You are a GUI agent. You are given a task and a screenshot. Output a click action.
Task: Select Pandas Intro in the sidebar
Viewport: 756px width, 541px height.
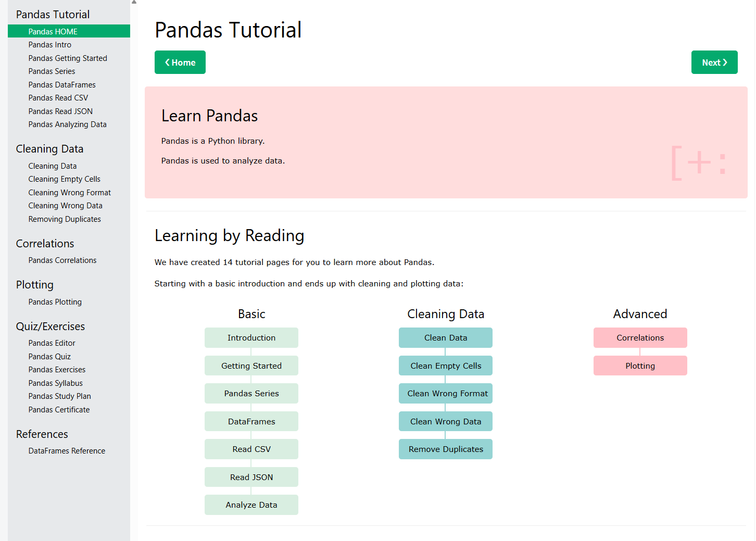50,44
